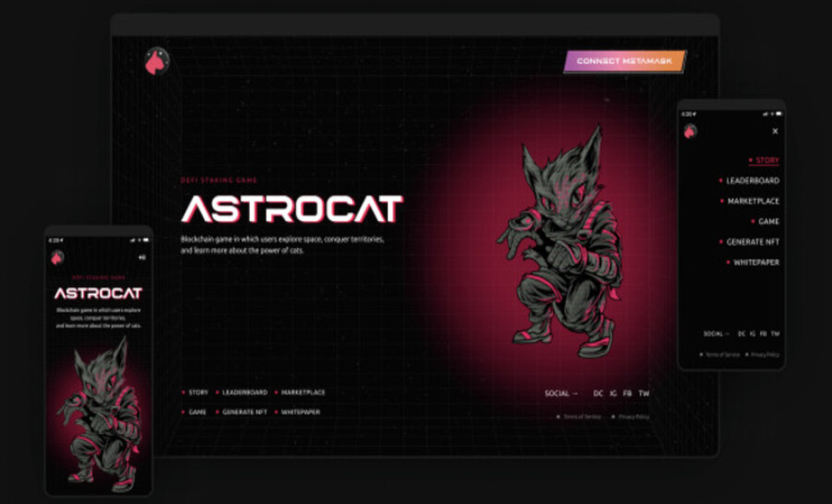
Task: Click the logo icon atop the mobile menu screen
Action: coord(689,131)
